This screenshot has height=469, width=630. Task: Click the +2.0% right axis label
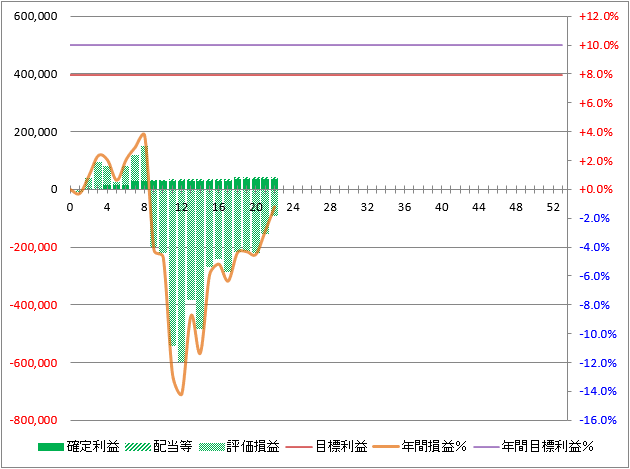point(595,161)
